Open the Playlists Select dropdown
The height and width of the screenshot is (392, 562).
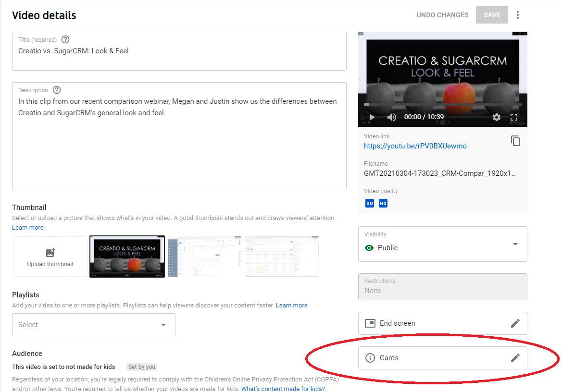click(93, 325)
